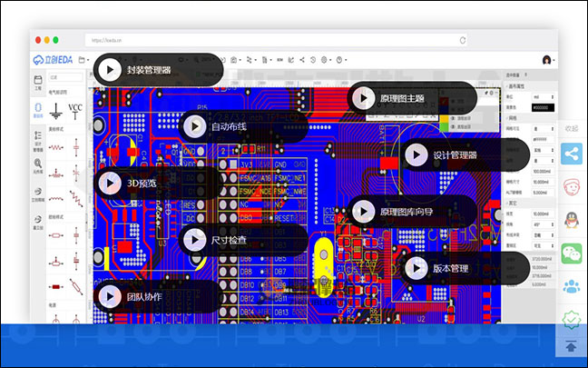Open the QQ penguin contact icon
The height and width of the screenshot is (368, 588).
click(572, 220)
